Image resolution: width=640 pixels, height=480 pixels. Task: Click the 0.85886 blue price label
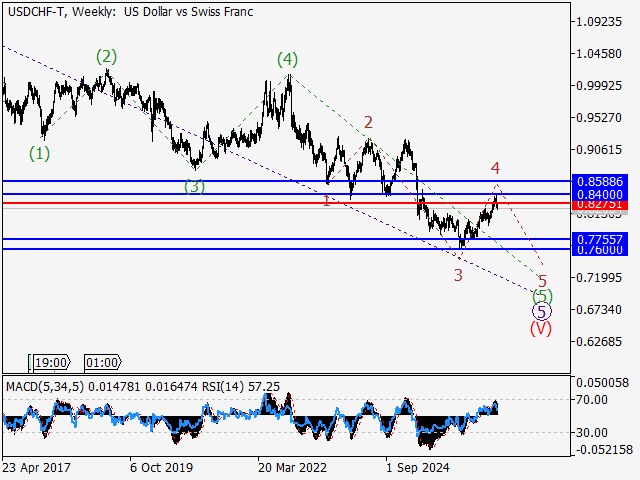pyautogui.click(x=600, y=181)
